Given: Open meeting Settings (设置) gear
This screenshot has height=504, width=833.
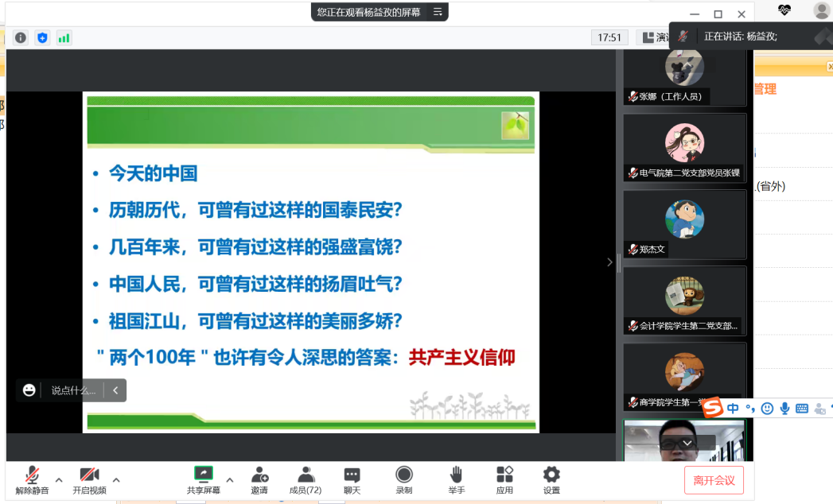Looking at the screenshot, I should click(x=551, y=480).
